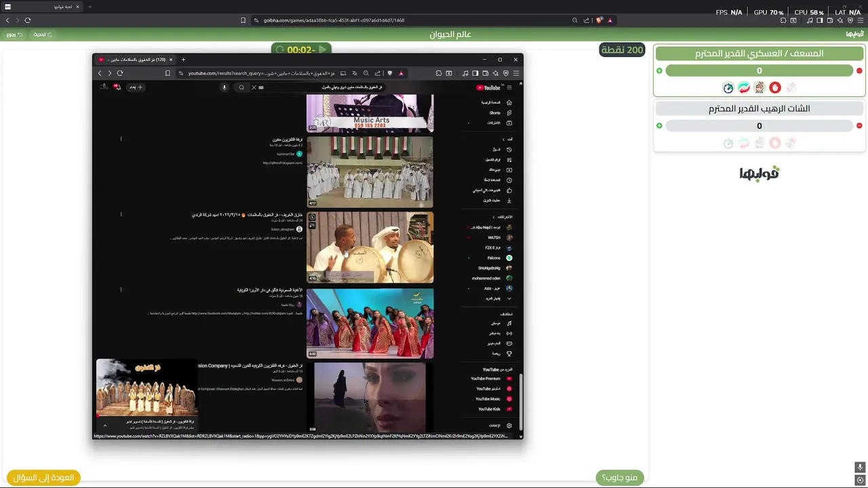Click the red minus on the second team's score

coord(859,125)
